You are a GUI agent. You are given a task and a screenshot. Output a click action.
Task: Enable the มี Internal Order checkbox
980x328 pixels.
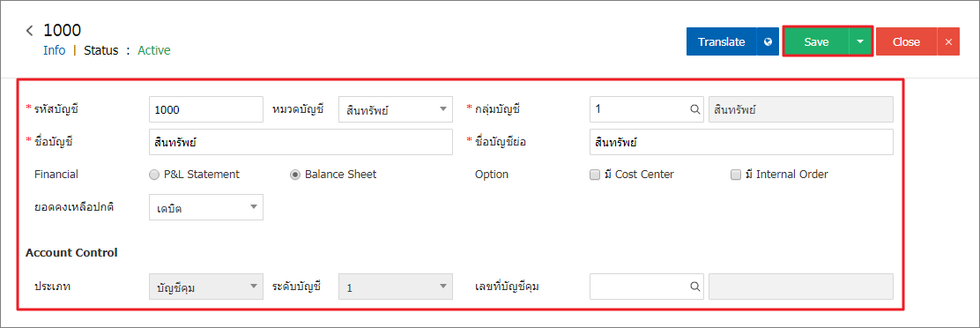(x=736, y=175)
